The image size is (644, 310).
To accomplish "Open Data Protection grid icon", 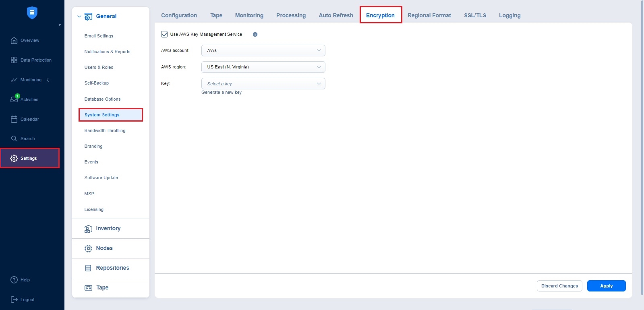I will (x=14, y=60).
